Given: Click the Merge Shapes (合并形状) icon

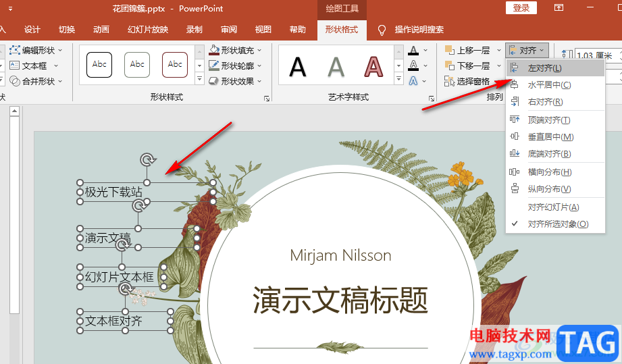Looking at the screenshot, I should point(15,81).
